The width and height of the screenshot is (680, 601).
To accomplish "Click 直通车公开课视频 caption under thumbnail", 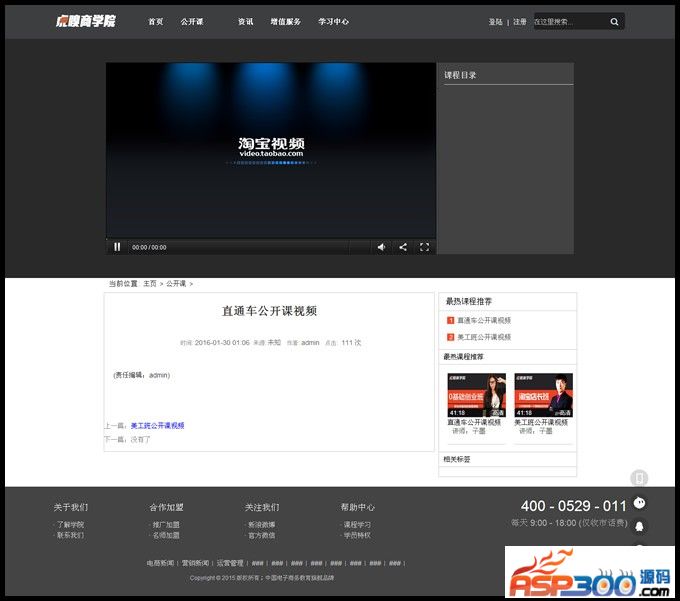I will pyautogui.click(x=474, y=422).
